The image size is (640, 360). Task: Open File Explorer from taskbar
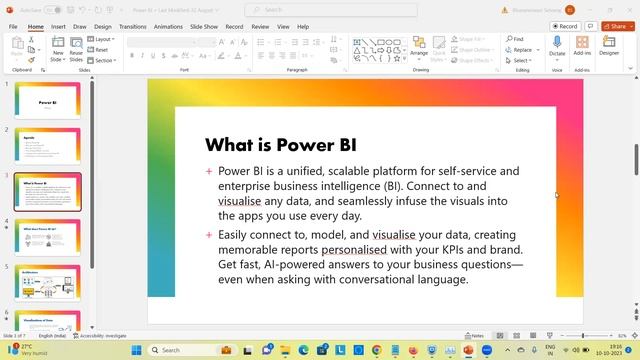[x=285, y=350]
